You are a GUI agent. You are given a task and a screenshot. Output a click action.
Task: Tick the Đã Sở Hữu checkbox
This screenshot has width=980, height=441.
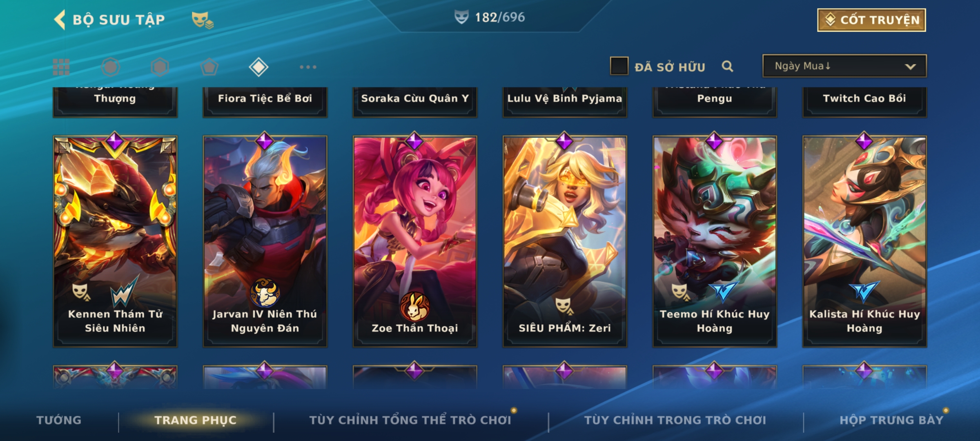pyautogui.click(x=619, y=66)
